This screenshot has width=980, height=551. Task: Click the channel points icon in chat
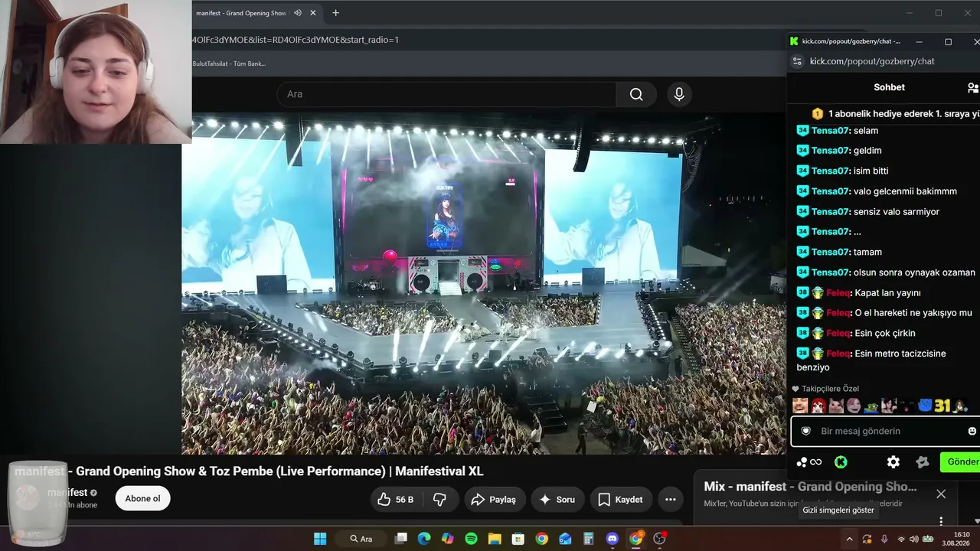pyautogui.click(x=808, y=462)
